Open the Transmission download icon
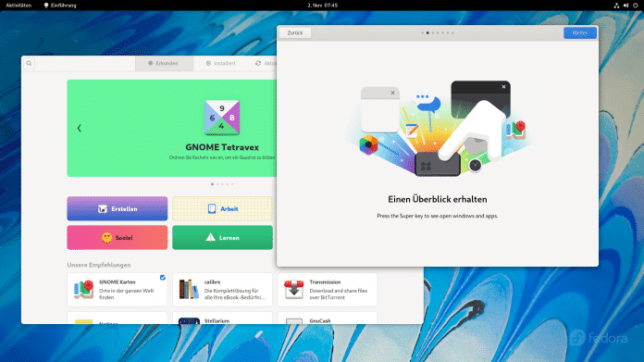The image size is (644, 362). (294, 289)
